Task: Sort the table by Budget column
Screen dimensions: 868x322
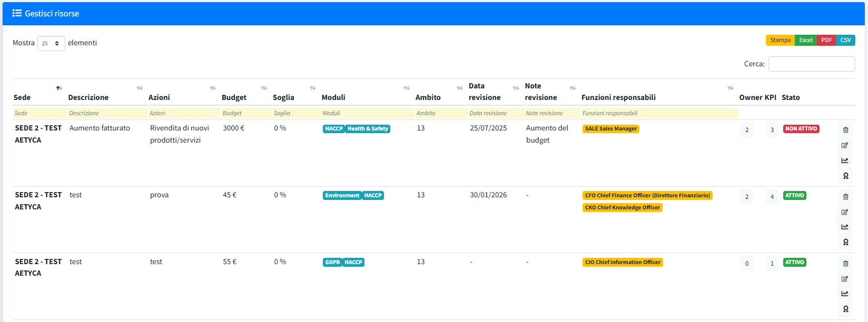Action: (x=234, y=97)
